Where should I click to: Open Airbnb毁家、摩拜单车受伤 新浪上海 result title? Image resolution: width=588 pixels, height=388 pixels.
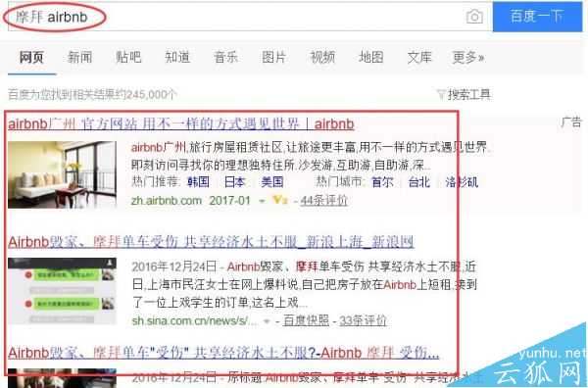211,242
